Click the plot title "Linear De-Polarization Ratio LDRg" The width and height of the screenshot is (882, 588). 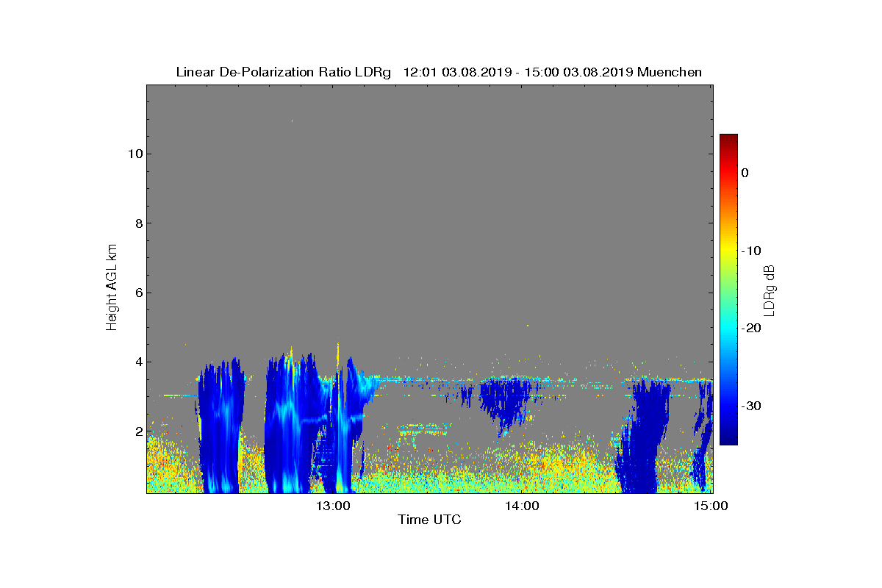(x=285, y=72)
